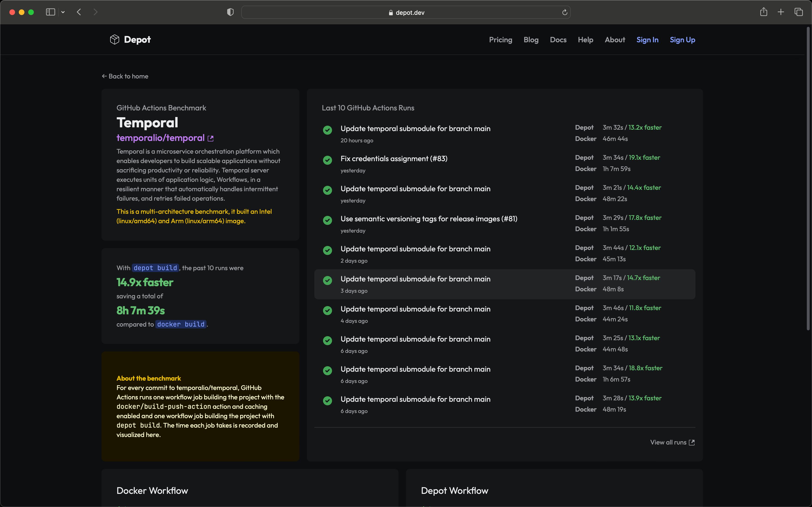Click the View all runs external link icon
The height and width of the screenshot is (507, 812).
tap(692, 442)
